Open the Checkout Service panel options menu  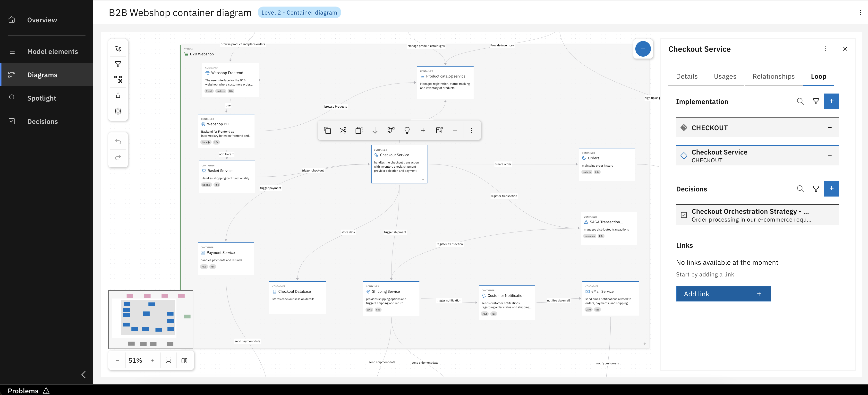pos(825,49)
